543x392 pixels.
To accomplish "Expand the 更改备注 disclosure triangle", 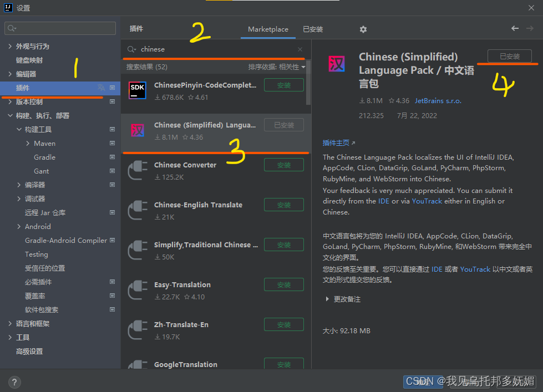I will (327, 299).
